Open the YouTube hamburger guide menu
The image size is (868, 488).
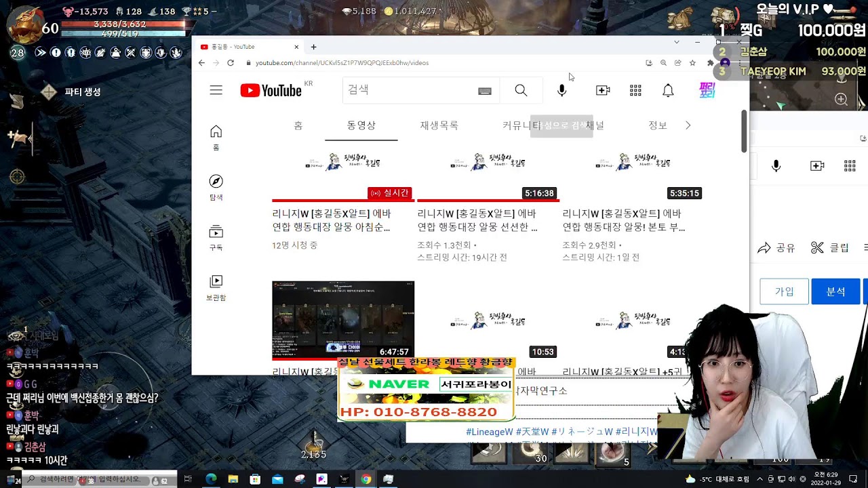[216, 90]
